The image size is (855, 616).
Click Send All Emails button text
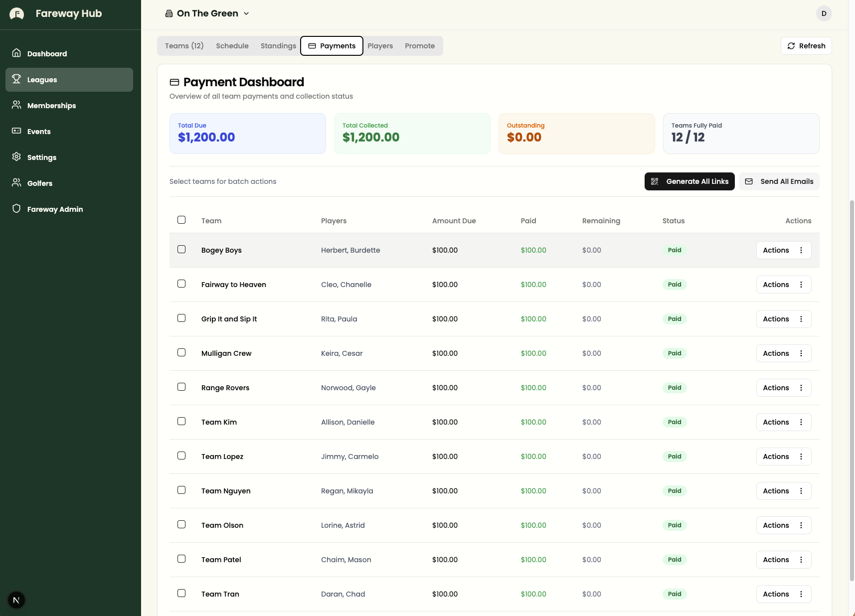pos(787,181)
